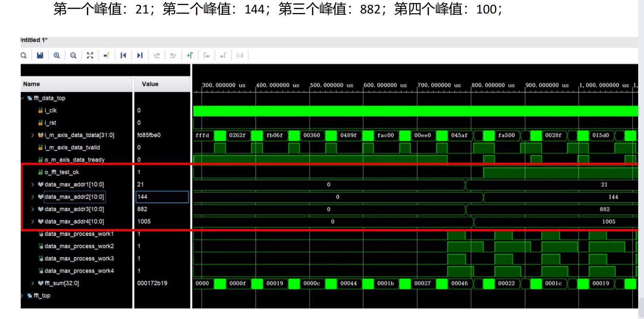Viewport: 644px width, 319px height.
Task: Click value 000172b19 in the Value column
Action: point(152,283)
